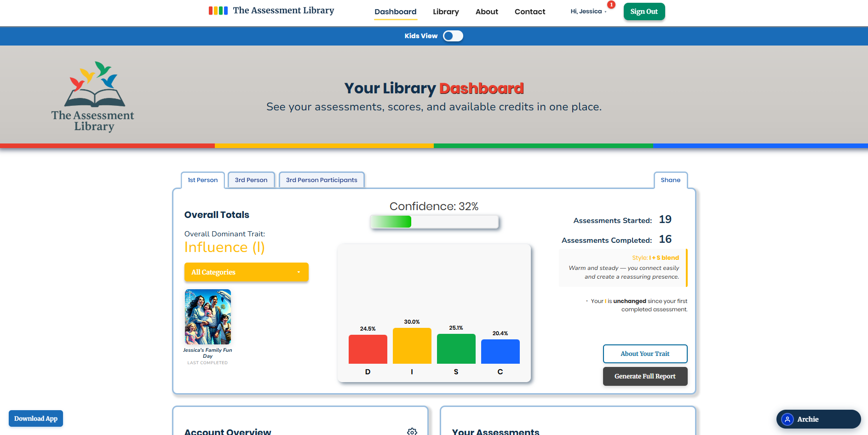Viewport: 868px width, 435px height.
Task: Click the About Your Trait button
Action: click(645, 354)
